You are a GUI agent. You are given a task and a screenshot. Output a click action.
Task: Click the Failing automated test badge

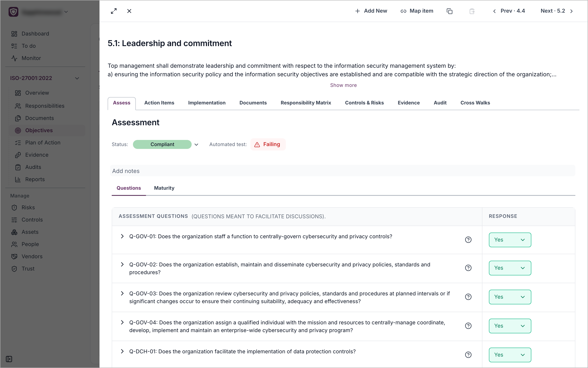click(268, 144)
